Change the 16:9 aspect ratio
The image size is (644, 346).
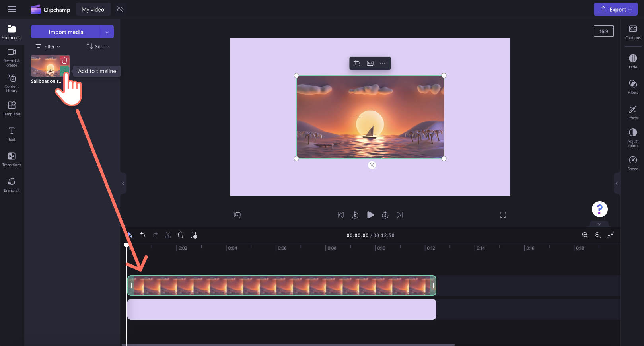603,31
